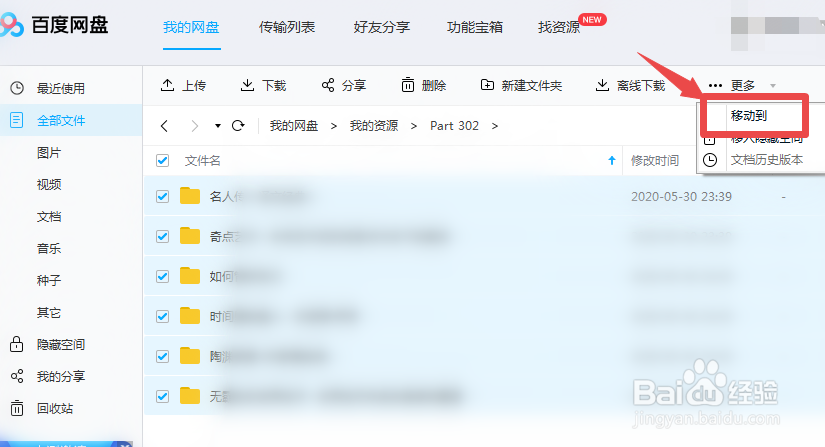Click the 我的分享 share icon

click(17, 376)
